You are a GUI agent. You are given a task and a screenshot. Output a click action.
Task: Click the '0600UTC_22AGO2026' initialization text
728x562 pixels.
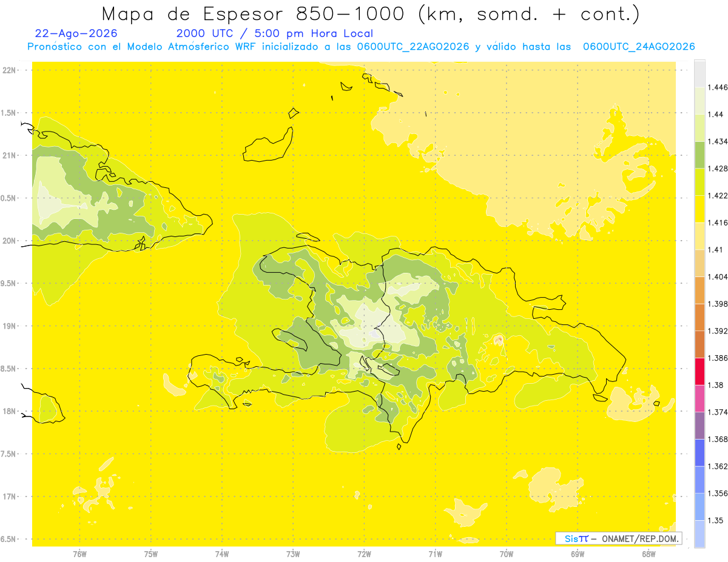(413, 47)
